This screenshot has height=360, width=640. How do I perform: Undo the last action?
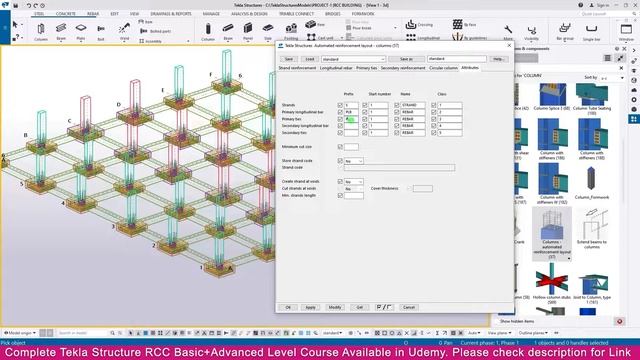(x=29, y=6)
